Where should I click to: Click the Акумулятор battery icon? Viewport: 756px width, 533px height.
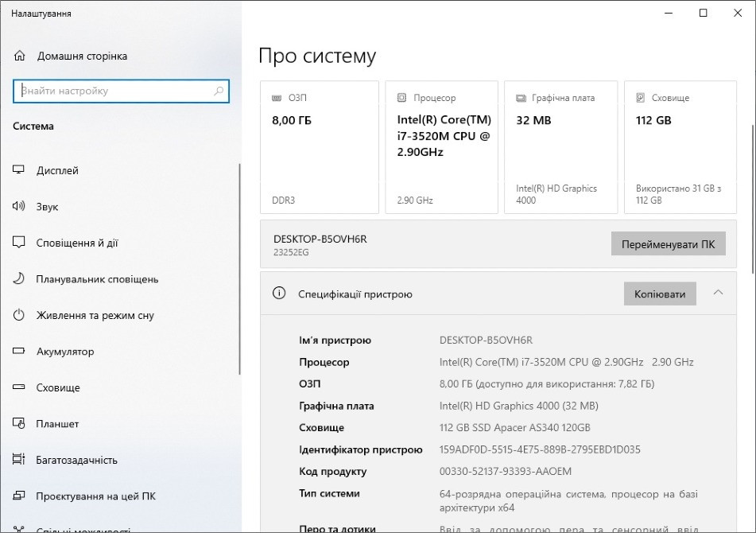(18, 351)
